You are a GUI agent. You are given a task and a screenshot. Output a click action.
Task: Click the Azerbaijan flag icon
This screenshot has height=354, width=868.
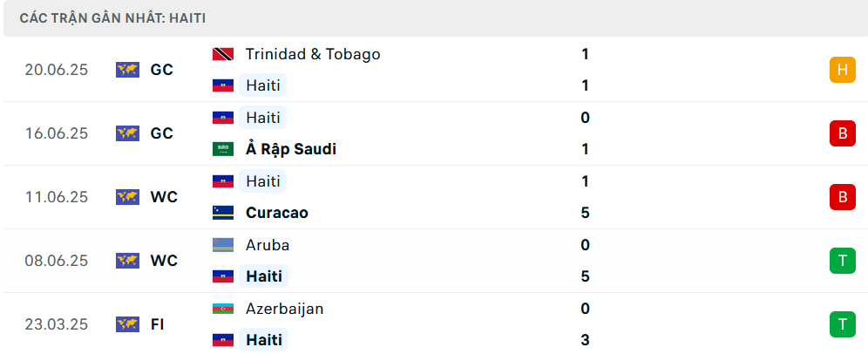(223, 309)
